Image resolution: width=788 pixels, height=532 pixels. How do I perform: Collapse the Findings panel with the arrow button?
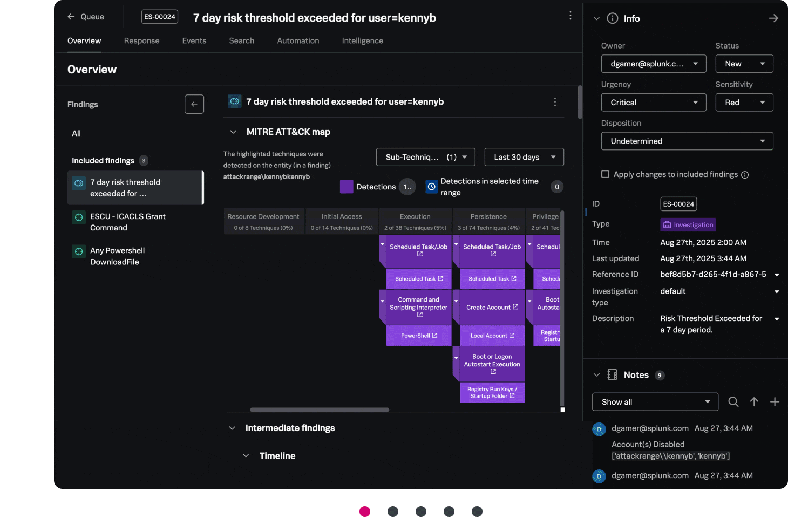coord(194,104)
